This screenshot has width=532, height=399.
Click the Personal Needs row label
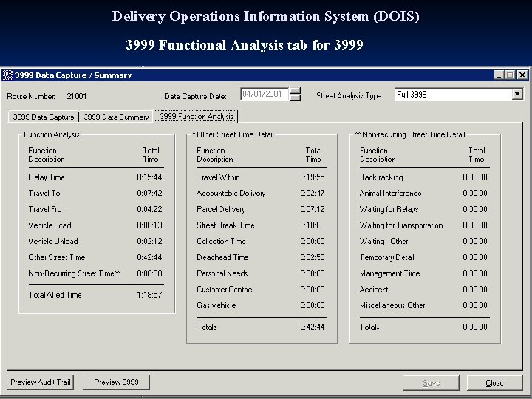[x=222, y=273]
